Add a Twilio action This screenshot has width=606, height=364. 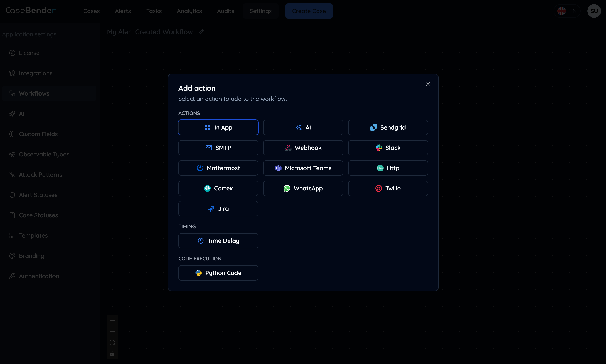[388, 188]
